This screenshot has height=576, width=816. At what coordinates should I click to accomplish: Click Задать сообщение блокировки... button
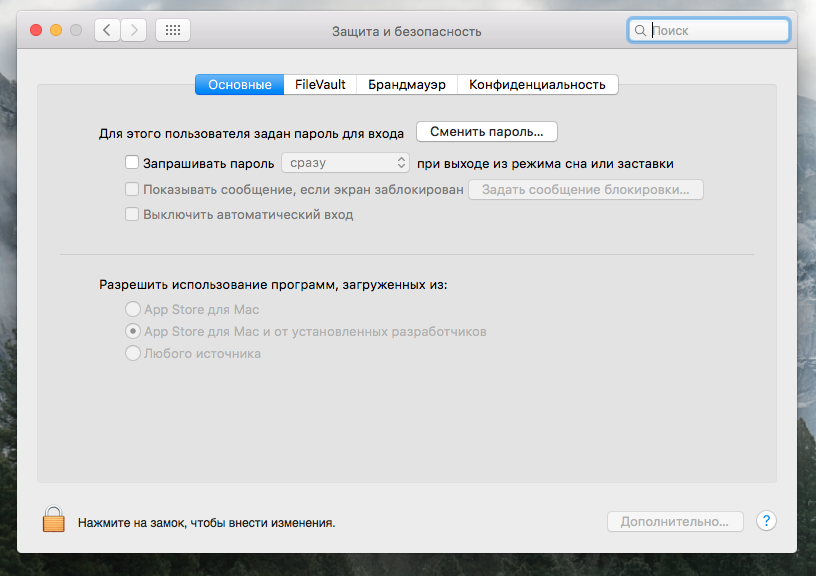(586, 189)
